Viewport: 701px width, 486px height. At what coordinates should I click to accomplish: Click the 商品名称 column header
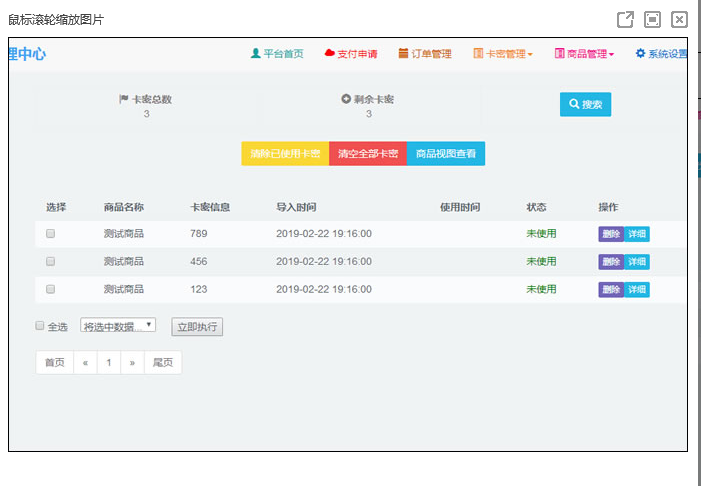coord(124,207)
